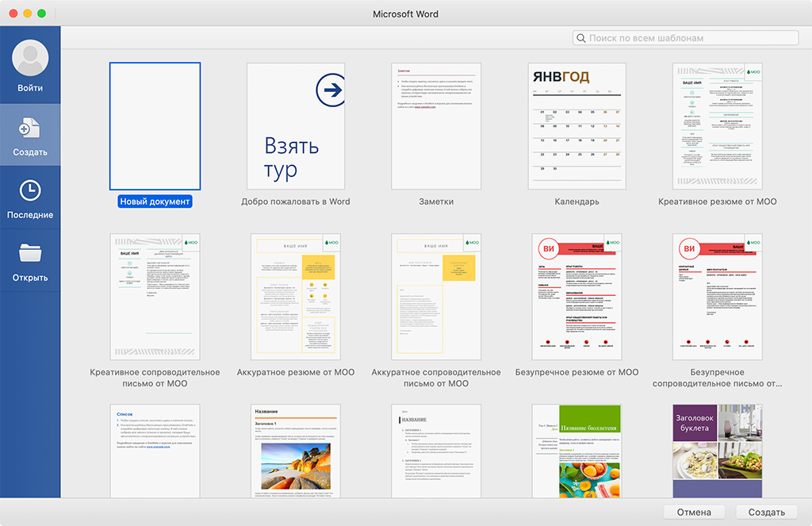Click the user profile avatar icon

pyautogui.click(x=30, y=59)
